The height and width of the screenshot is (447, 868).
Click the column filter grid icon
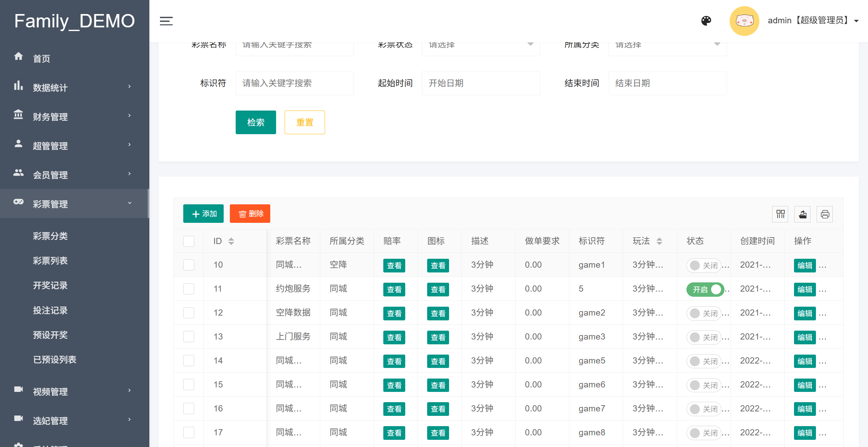coord(780,214)
